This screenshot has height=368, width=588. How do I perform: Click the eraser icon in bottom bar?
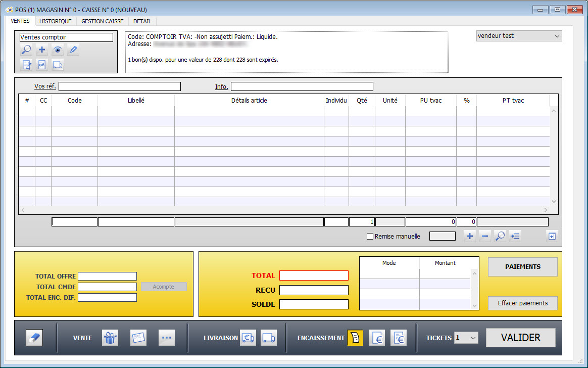34,338
